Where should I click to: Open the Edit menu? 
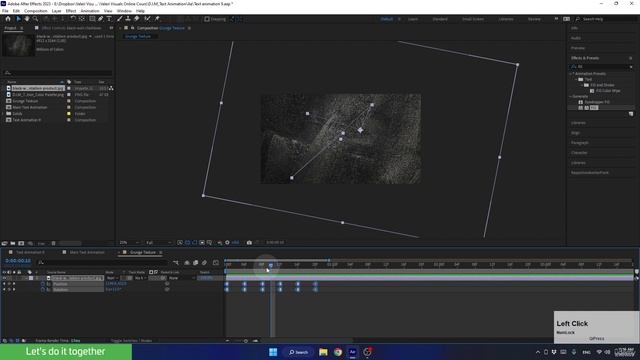[16, 11]
